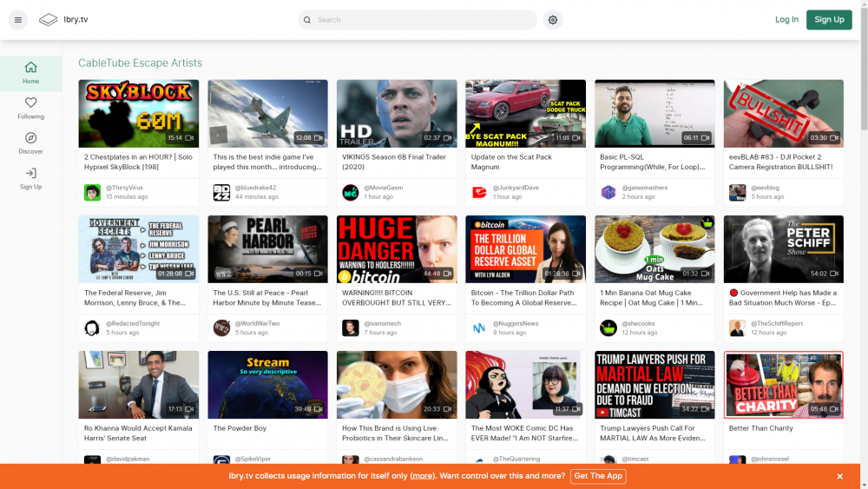Click the @WorldWarTwo channel avatar
This screenshot has height=489, width=868.
click(x=221, y=327)
